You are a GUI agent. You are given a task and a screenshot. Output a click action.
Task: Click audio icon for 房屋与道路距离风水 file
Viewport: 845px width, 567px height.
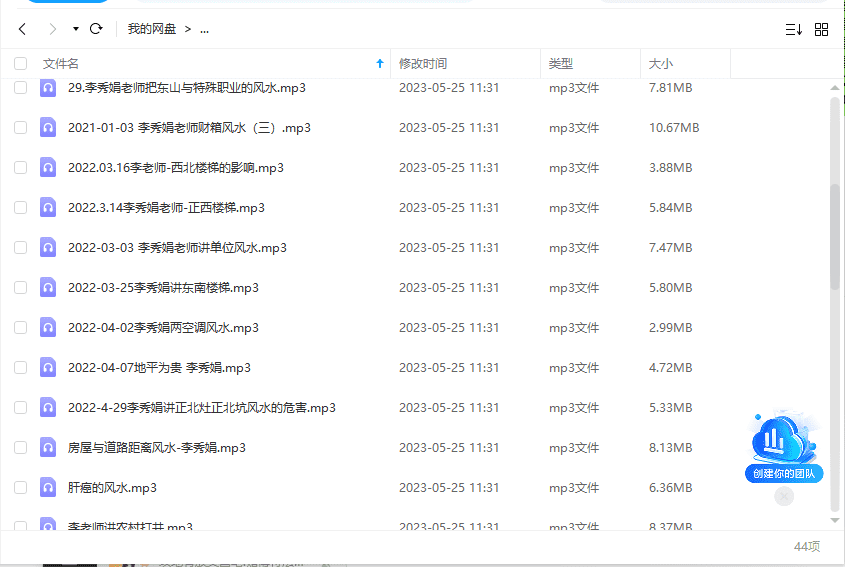pyautogui.click(x=47, y=448)
